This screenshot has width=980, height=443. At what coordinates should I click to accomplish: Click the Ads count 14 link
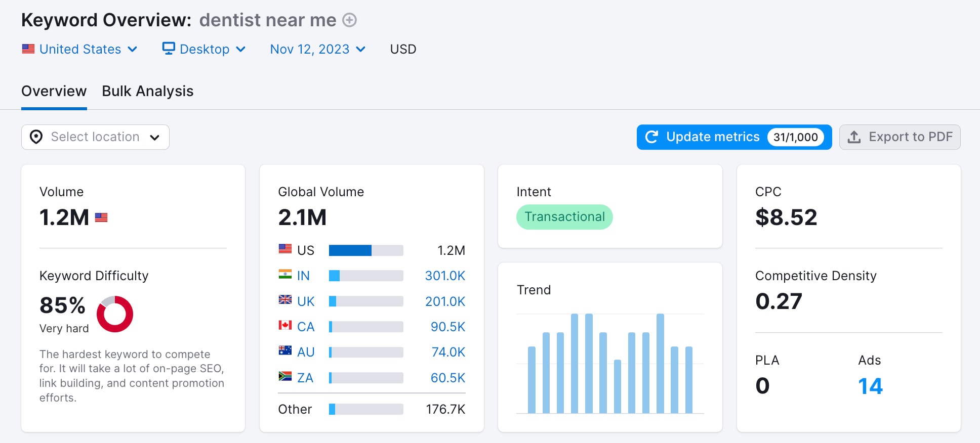coord(870,386)
